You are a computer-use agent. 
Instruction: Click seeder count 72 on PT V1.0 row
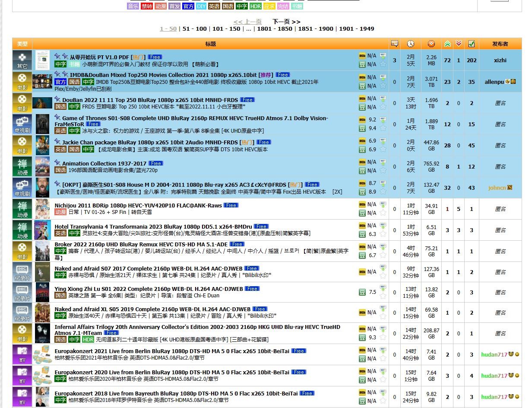click(447, 60)
